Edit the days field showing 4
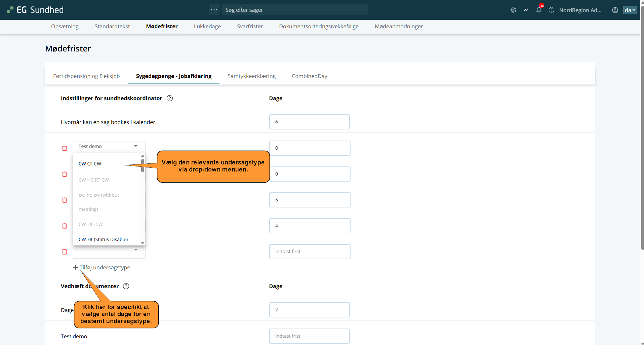This screenshot has width=644, height=345. (x=310, y=226)
